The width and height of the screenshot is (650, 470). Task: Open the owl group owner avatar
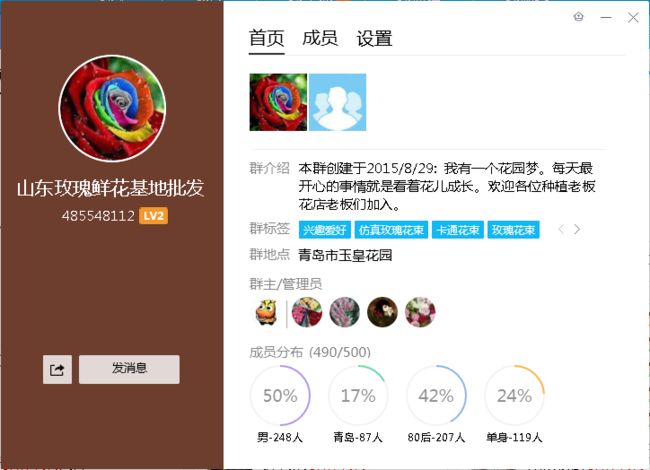click(x=266, y=312)
